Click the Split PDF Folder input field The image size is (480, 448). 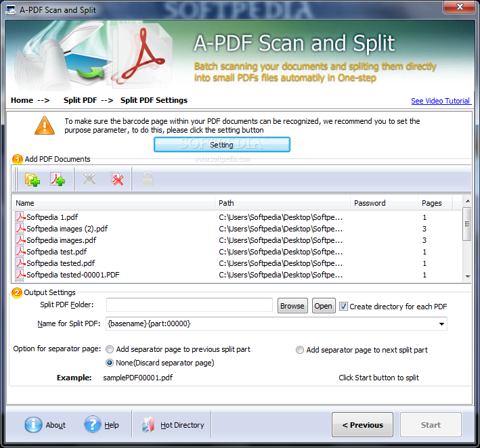point(189,305)
